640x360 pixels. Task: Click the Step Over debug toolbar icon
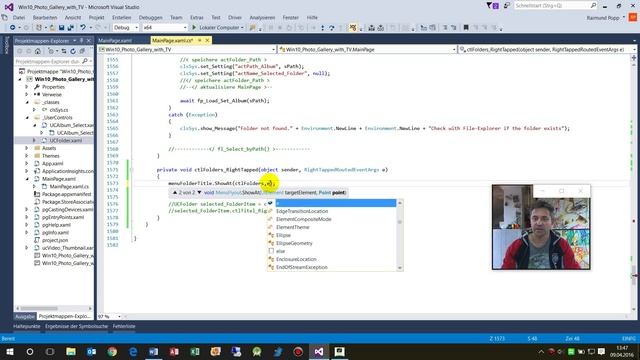(x=331, y=28)
